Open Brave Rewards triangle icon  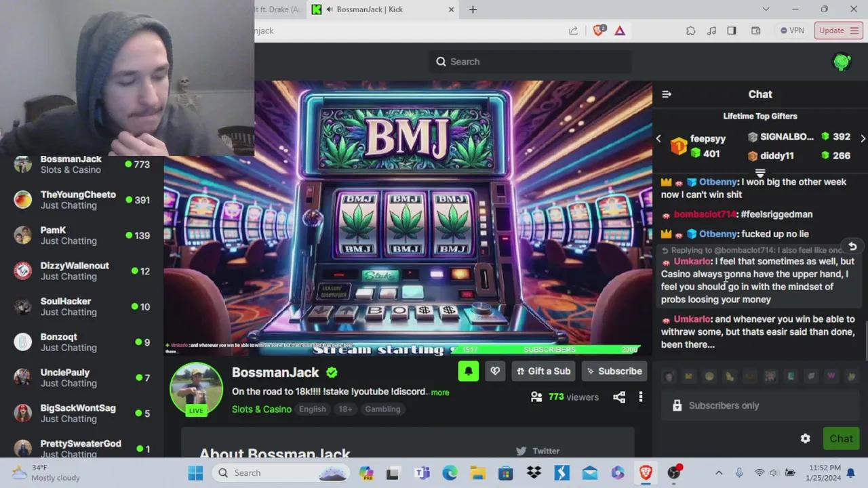[620, 30]
